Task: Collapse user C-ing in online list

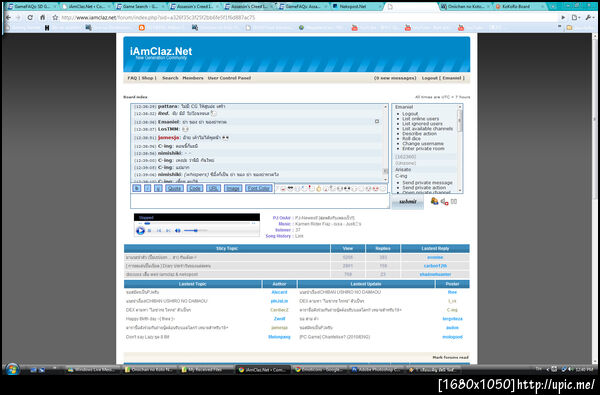Action: [x=401, y=176]
